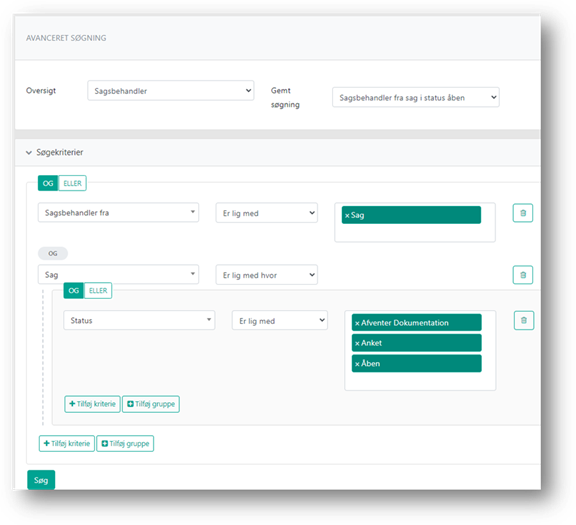Image resolution: width=576 pixels, height=525 pixels.
Task: Click Tilføj kriterie in the nested group
Action: pos(92,404)
